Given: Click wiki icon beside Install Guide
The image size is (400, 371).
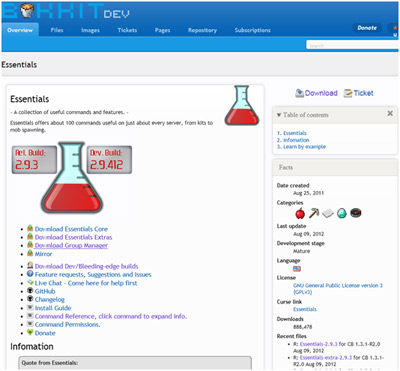Looking at the screenshot, I should [30, 307].
